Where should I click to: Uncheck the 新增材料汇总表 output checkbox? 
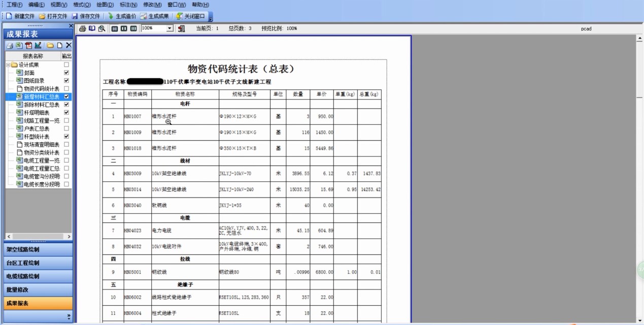pos(66,96)
